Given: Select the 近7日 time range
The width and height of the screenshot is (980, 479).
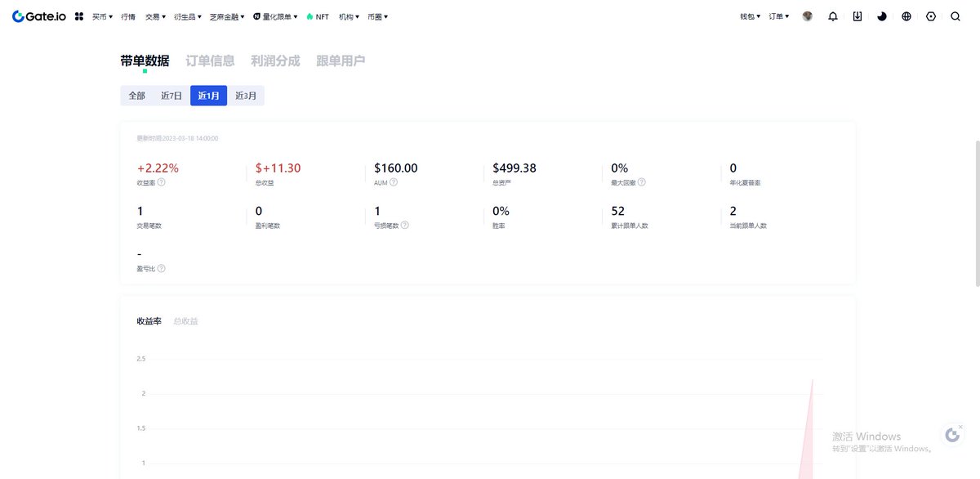Looking at the screenshot, I should pos(171,96).
